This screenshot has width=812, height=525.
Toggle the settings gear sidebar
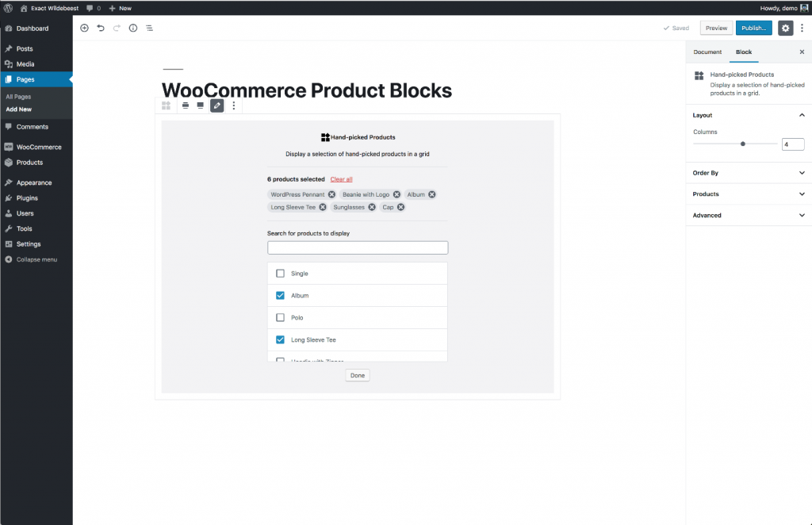pos(786,28)
